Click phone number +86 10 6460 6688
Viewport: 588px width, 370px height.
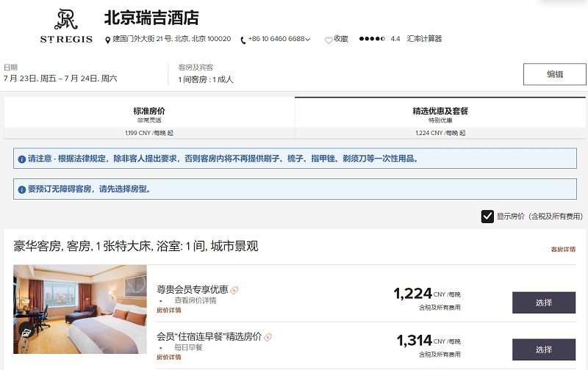[276, 39]
